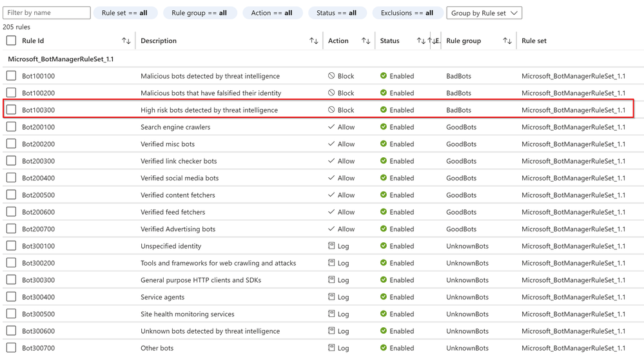This screenshot has width=644, height=355.
Task: Click Allow checkmark in Bot200300 row
Action: tap(331, 161)
